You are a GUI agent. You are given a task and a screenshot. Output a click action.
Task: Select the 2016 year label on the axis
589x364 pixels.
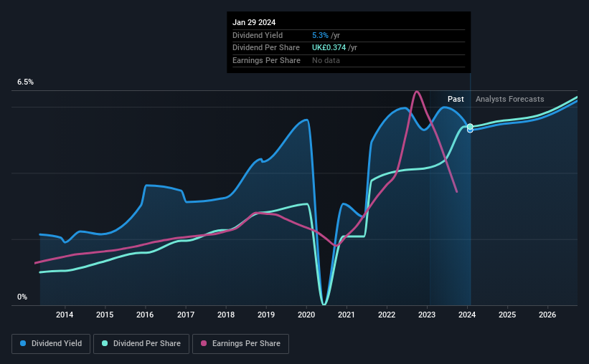click(145, 315)
